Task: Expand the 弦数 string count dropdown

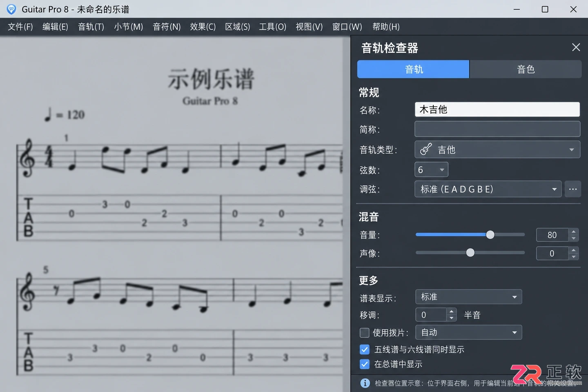Action: coord(431,169)
